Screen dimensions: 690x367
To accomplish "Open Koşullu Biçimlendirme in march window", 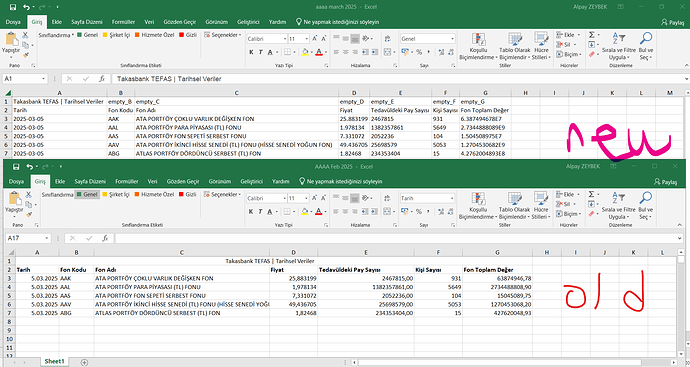I will click(x=478, y=46).
